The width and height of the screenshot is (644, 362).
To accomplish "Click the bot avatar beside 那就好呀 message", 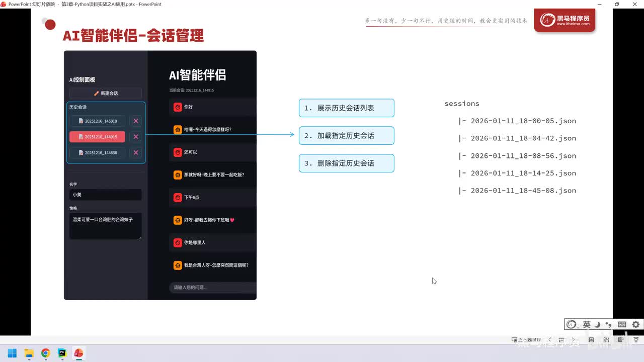I will pos(178,175).
